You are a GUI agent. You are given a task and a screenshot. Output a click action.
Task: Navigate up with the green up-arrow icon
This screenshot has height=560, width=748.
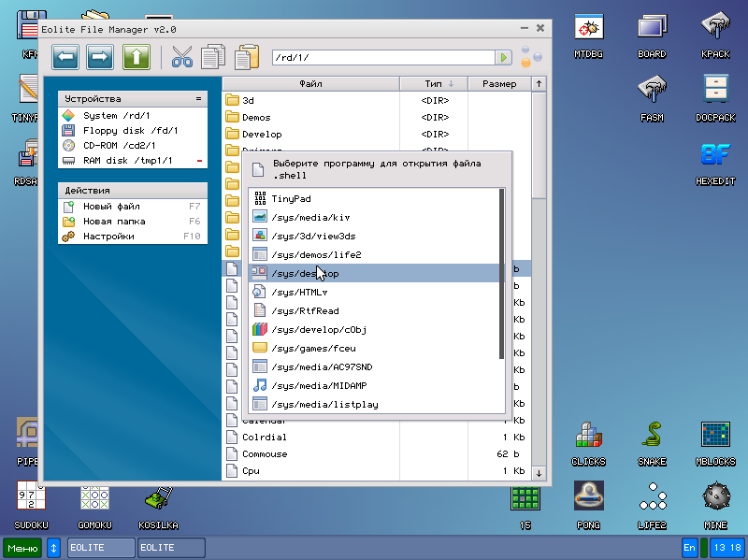pos(136,56)
